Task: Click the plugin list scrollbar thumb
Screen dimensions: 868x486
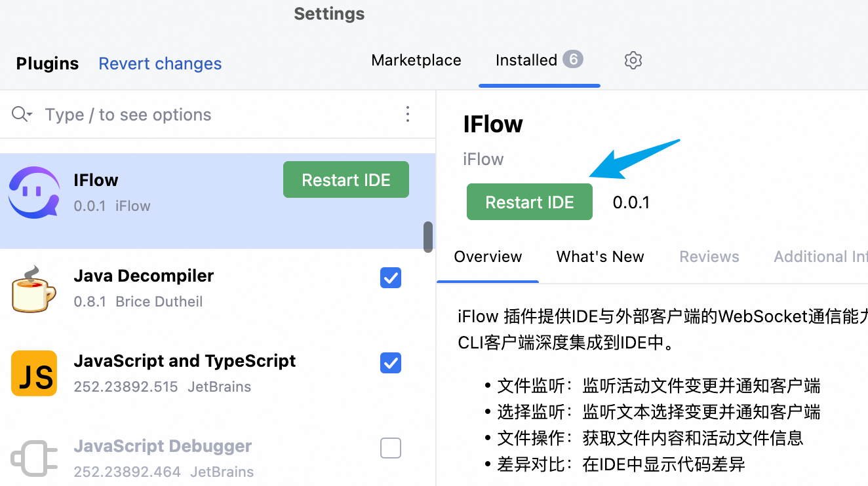Action: tap(428, 237)
